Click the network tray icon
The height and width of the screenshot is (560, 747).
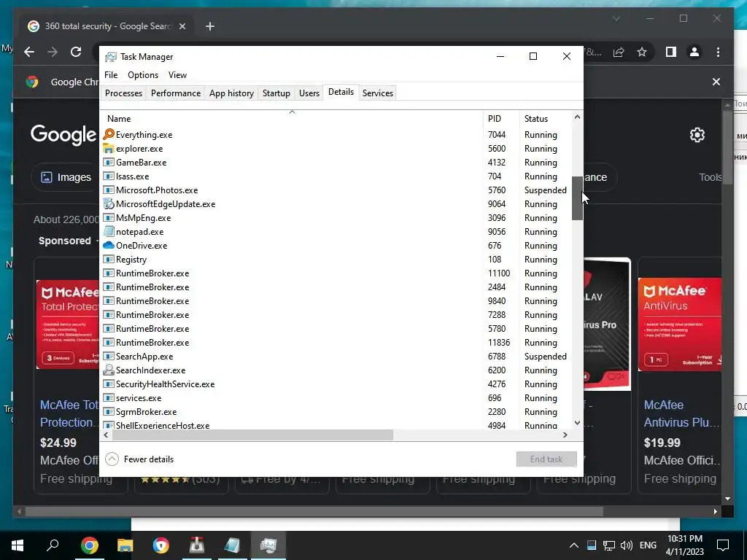point(608,545)
